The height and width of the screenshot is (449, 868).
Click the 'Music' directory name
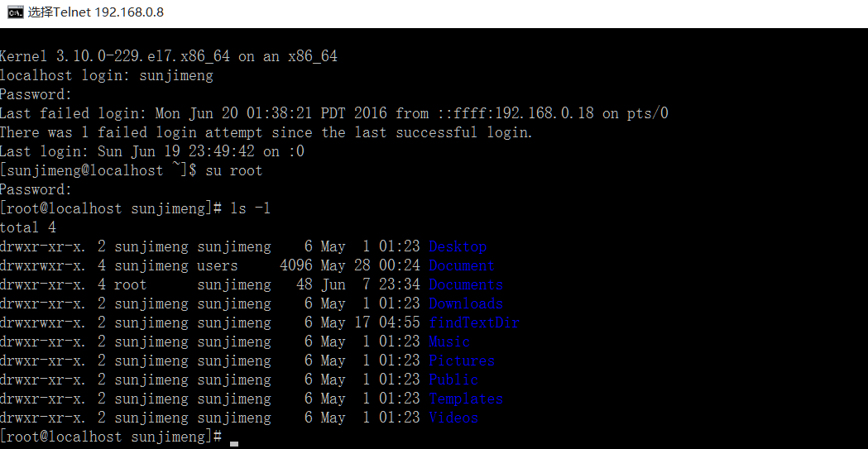click(x=449, y=342)
